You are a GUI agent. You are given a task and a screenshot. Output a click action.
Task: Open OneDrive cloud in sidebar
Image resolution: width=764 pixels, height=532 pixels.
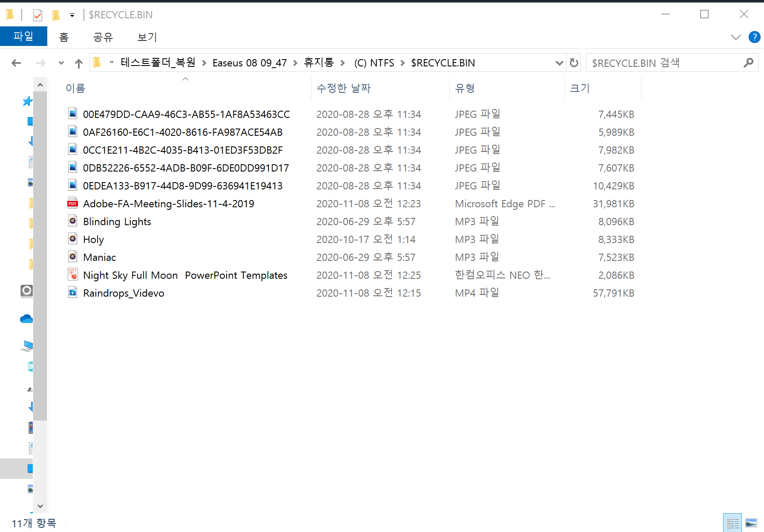click(26, 319)
